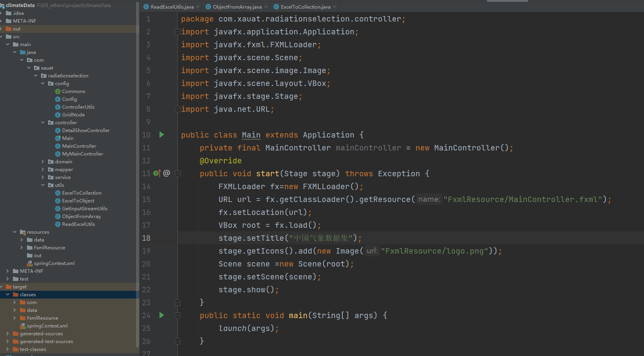
Task: Run the Main class from the line 10 gutter arrow
Action: tap(161, 135)
